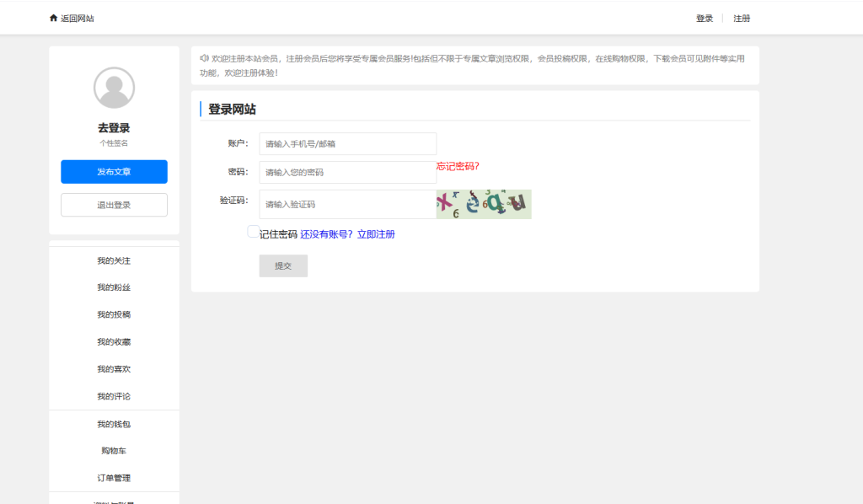863x504 pixels.
Task: Click the speaker announcement icon
Action: click(x=204, y=58)
